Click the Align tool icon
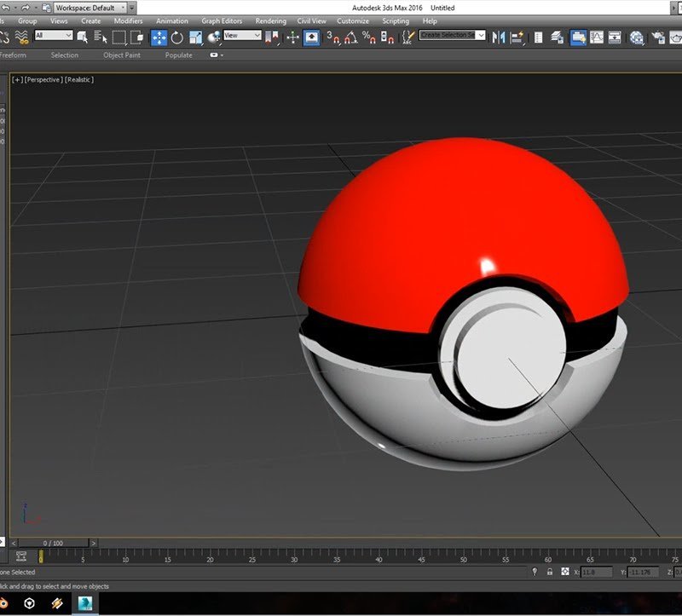Screen dimensions: 682x616 click(x=518, y=37)
